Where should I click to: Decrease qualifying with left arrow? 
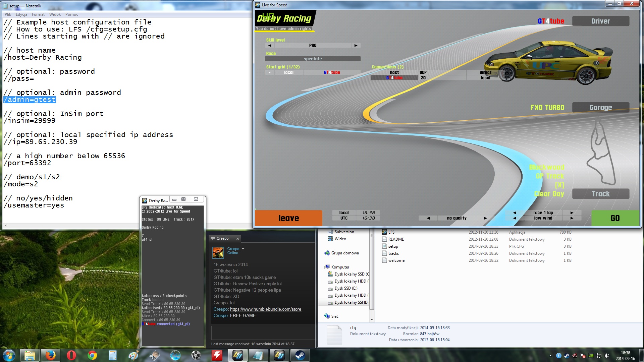[428, 218]
